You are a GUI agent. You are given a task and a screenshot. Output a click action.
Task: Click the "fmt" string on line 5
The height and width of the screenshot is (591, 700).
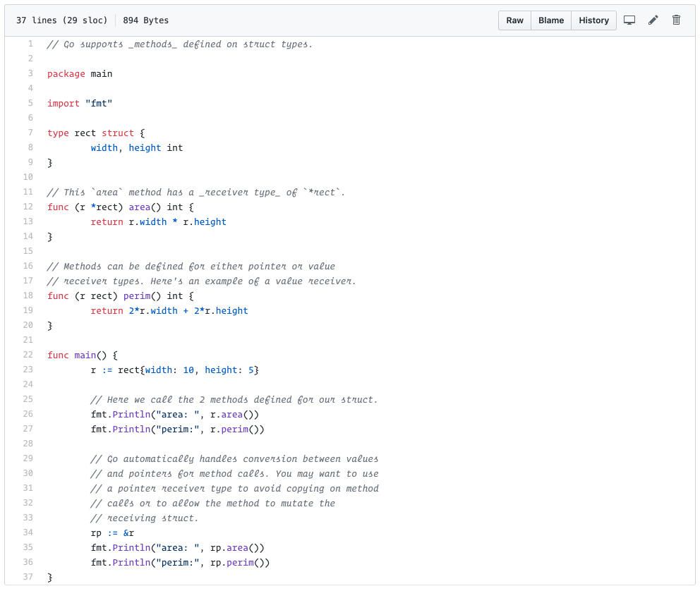[x=99, y=103]
